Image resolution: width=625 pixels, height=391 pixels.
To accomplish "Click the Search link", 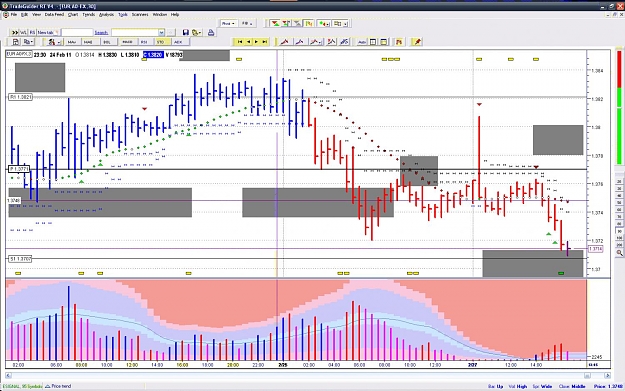I will tap(101, 32).
